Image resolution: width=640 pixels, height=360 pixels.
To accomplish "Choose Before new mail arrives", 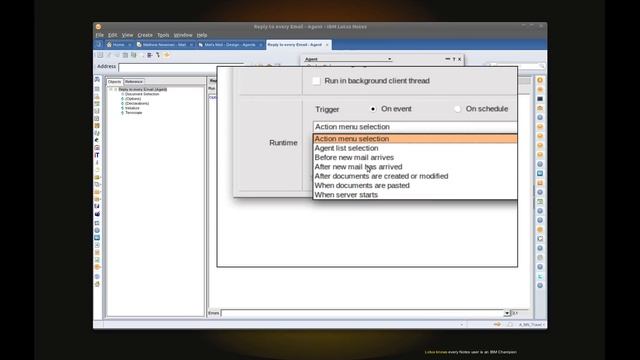I will pos(415,158).
